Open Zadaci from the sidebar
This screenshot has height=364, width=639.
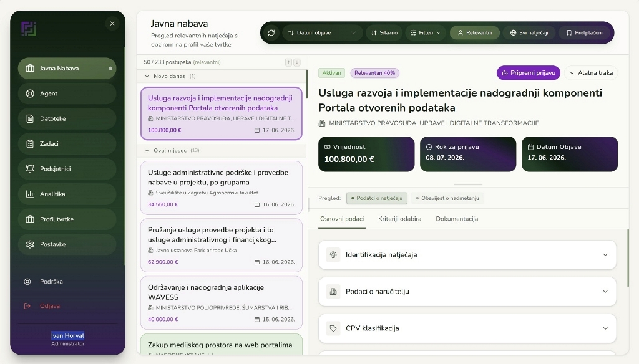pos(67,144)
